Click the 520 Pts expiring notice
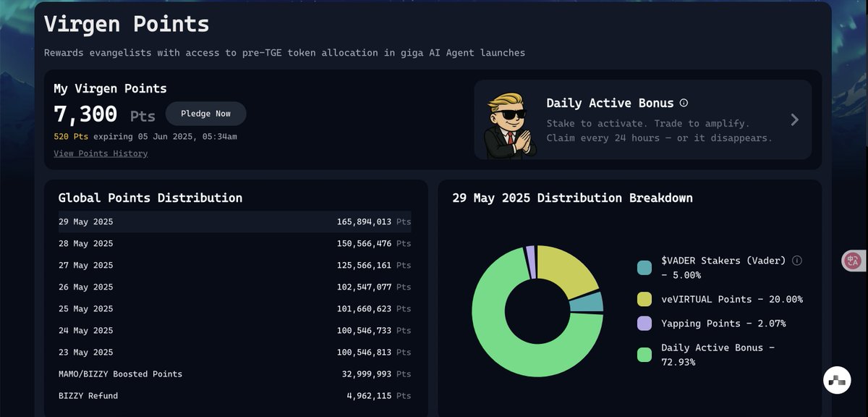Viewport: 868px width, 417px height. point(145,136)
